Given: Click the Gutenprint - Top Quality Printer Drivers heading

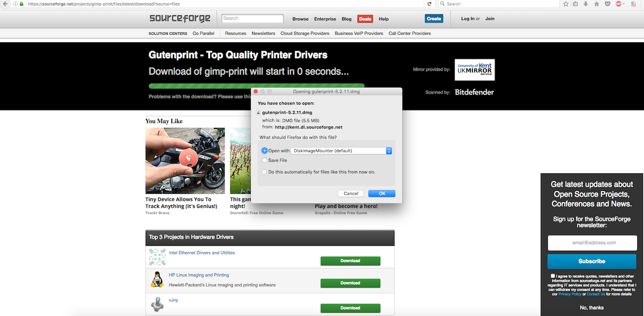Looking at the screenshot, I should 238,55.
